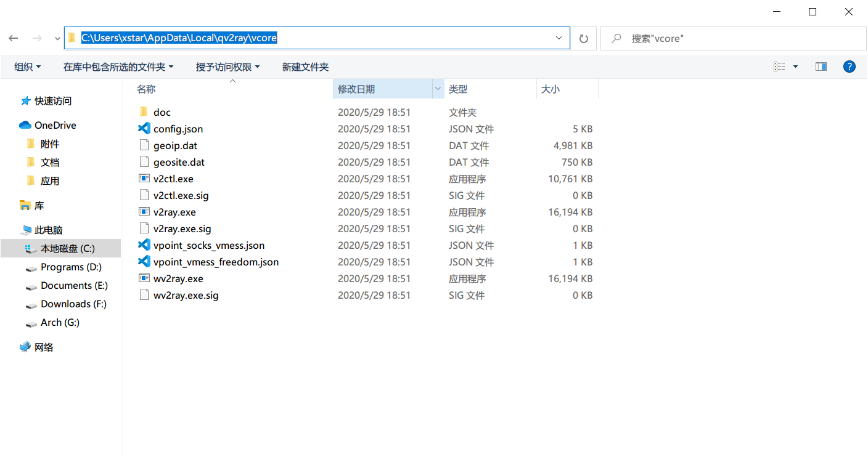This screenshot has width=868, height=457.
Task: Click the 4,981 KB size of geoip.dat
Action: [573, 145]
